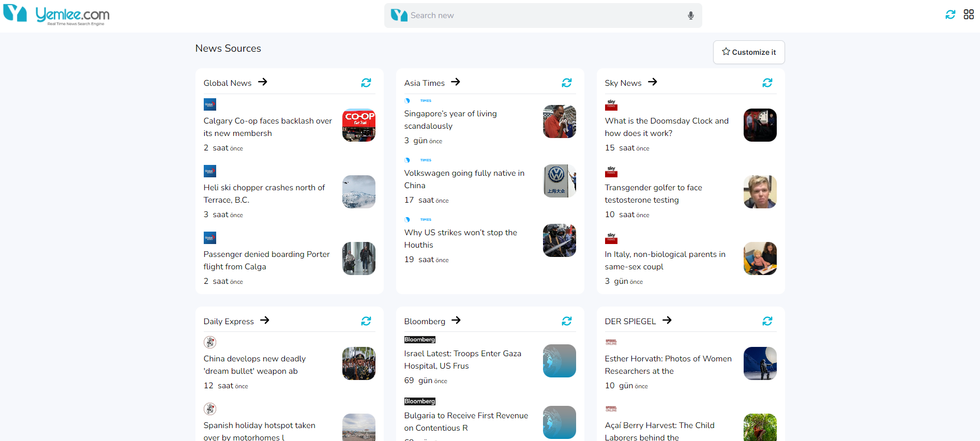Click Sky News icon above Transgender golfer story
Image resolution: width=980 pixels, height=441 pixels.
click(611, 171)
